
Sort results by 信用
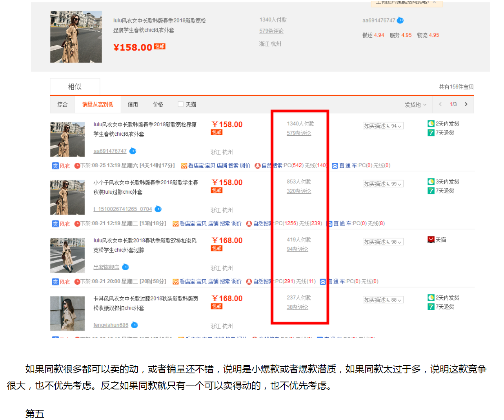point(133,104)
